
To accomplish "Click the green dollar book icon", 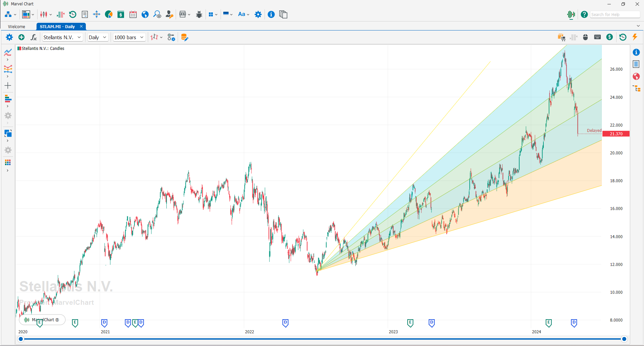I will tap(121, 14).
